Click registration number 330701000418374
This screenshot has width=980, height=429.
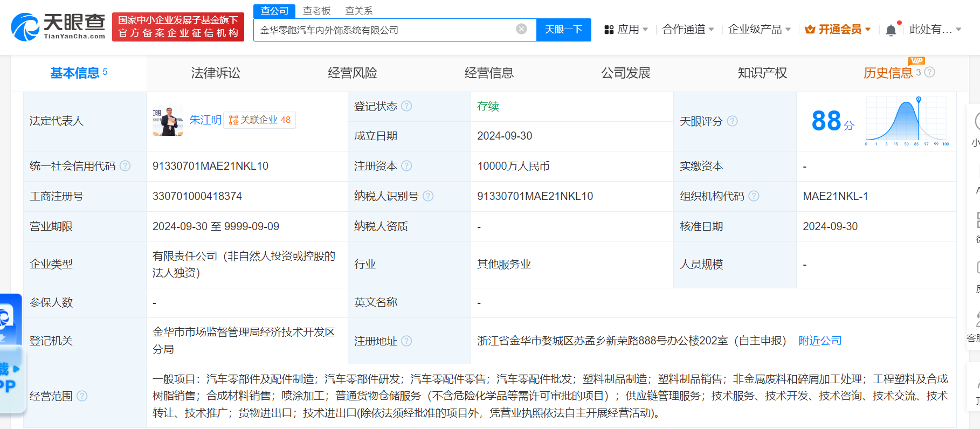tap(197, 196)
